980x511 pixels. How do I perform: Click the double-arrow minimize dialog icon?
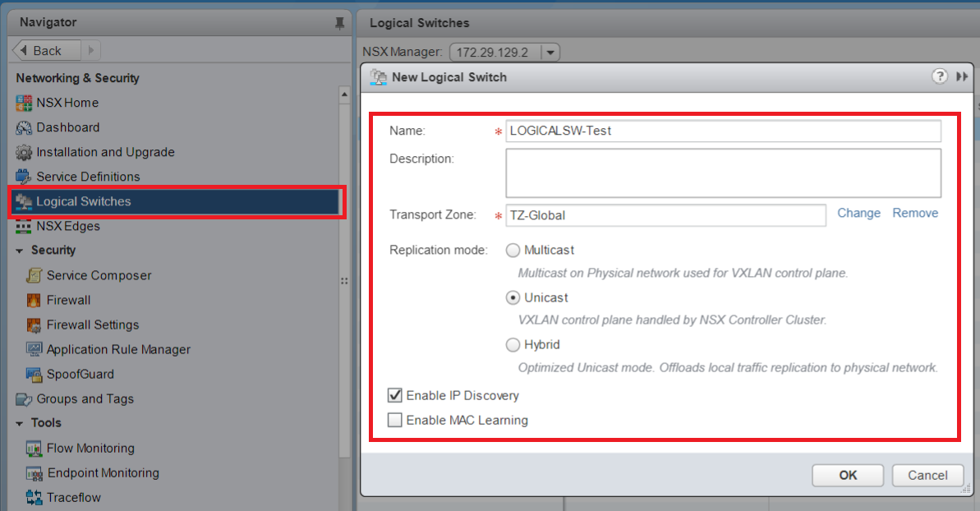[x=962, y=76]
